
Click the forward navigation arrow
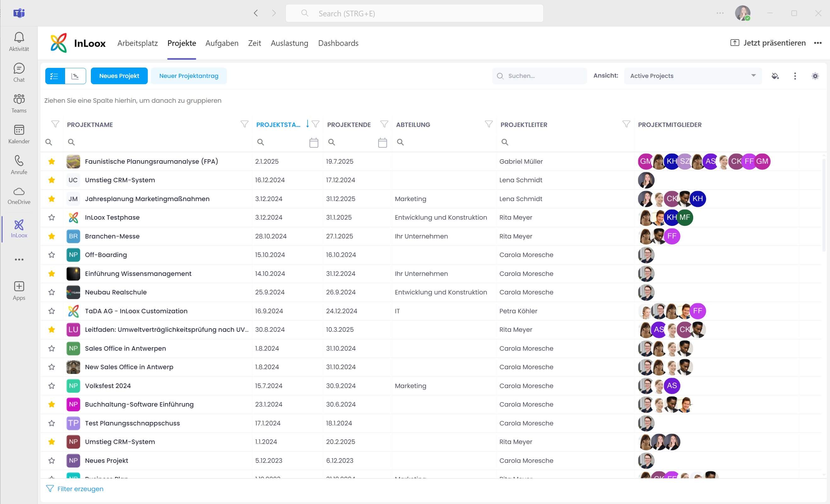click(274, 13)
